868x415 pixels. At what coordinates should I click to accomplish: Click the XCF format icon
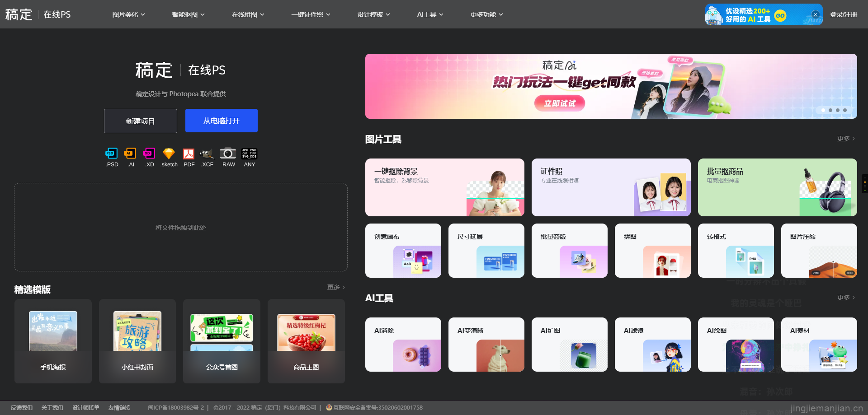point(207,154)
